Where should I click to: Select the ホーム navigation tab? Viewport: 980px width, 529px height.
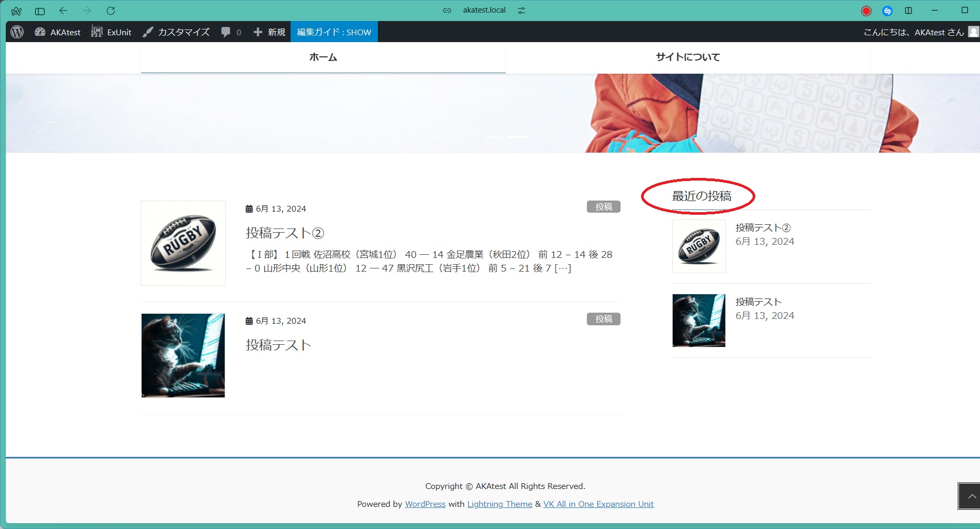(x=323, y=57)
